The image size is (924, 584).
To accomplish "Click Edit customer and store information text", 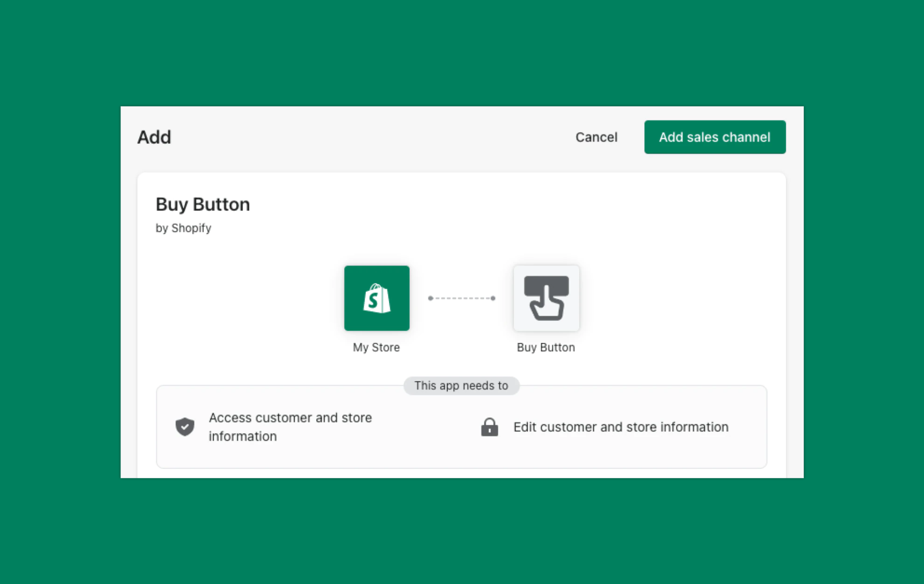I will [620, 427].
